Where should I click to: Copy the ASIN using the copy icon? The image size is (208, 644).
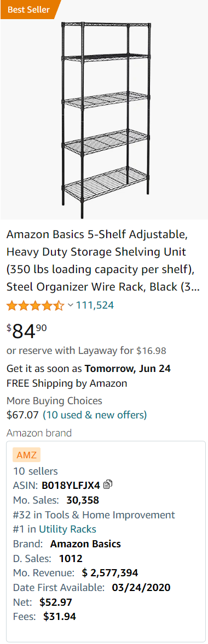click(108, 485)
